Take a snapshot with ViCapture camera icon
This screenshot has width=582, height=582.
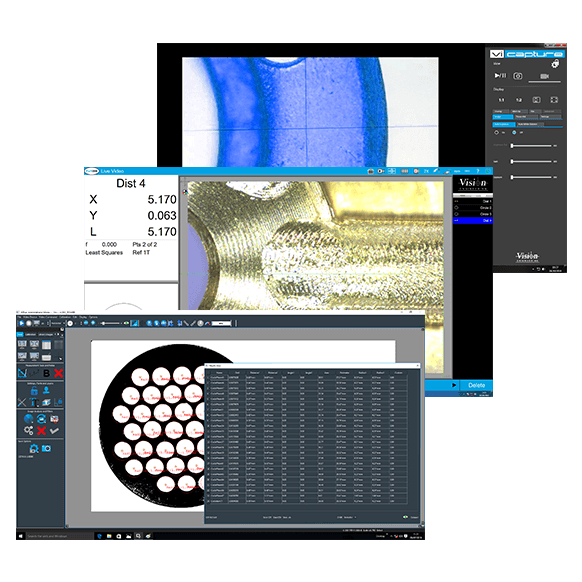pos(518,76)
